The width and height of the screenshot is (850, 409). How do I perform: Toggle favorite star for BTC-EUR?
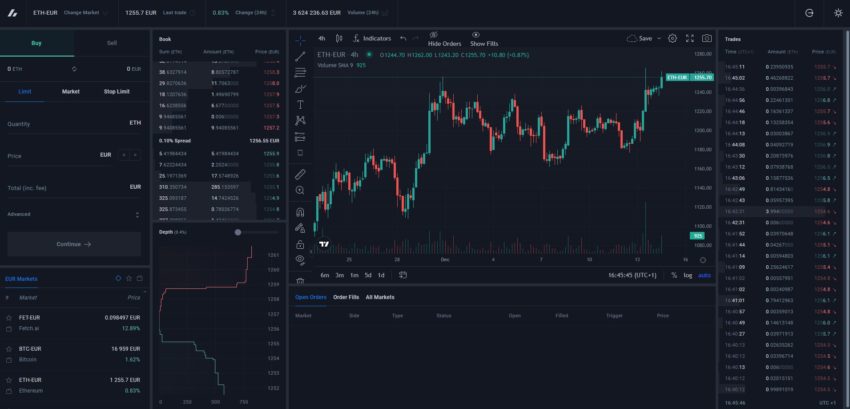pyautogui.click(x=8, y=349)
